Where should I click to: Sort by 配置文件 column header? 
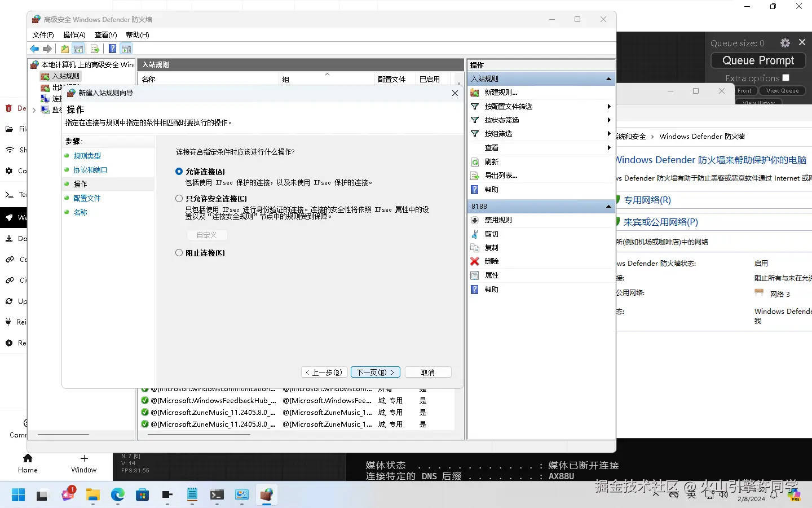pyautogui.click(x=395, y=80)
